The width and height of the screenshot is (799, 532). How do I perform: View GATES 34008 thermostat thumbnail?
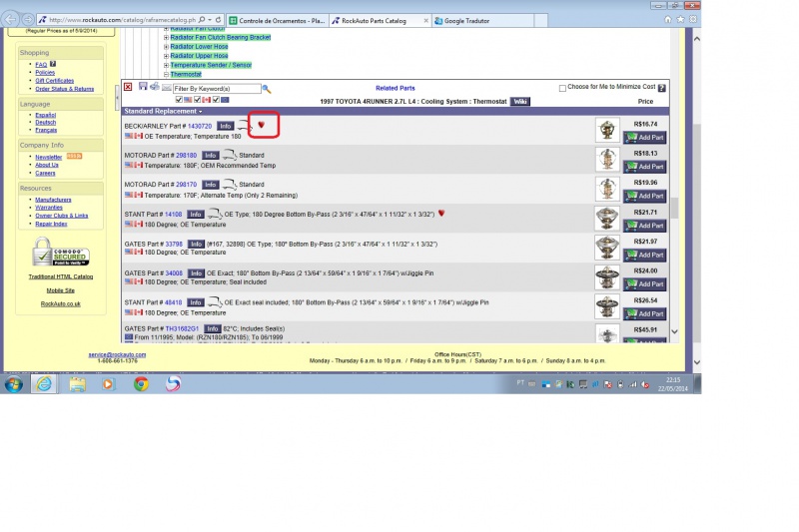[607, 277]
